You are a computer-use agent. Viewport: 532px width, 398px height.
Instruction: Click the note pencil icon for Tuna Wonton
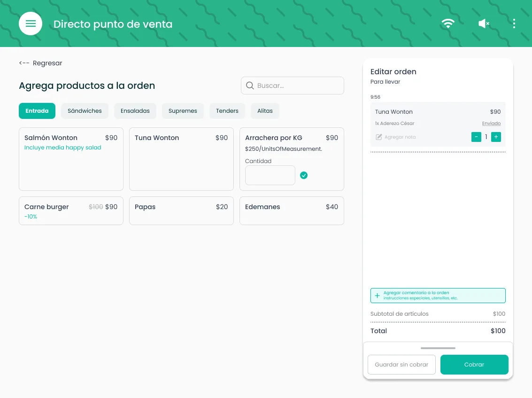click(378, 137)
